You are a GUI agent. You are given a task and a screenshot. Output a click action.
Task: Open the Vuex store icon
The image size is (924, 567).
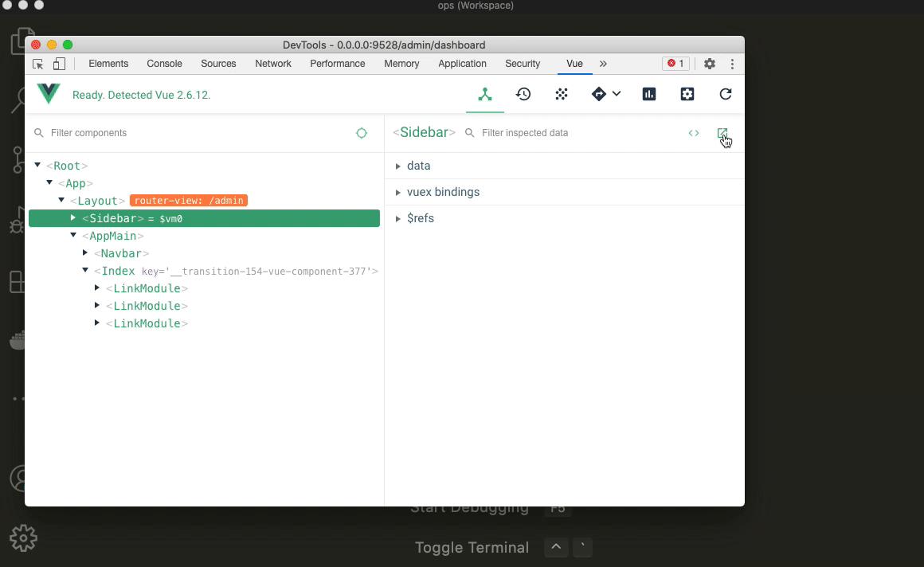tap(562, 94)
